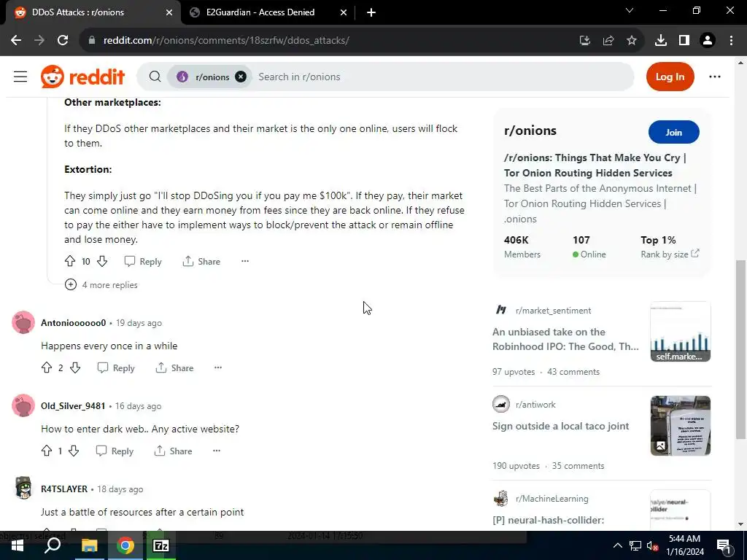747x560 pixels.
Task: Open the notifications center
Action: tap(724, 545)
